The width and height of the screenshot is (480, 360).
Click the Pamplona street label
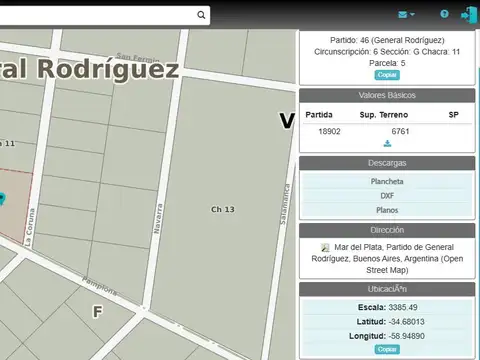point(99,286)
